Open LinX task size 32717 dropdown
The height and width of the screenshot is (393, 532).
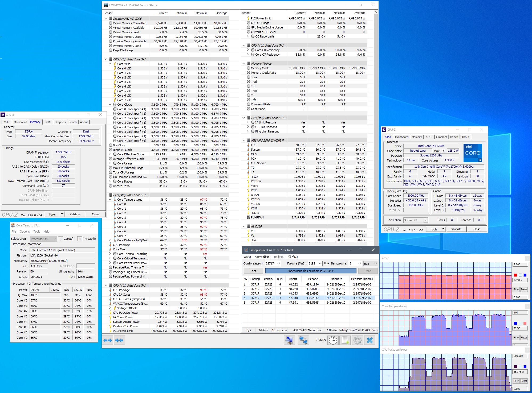[278, 263]
